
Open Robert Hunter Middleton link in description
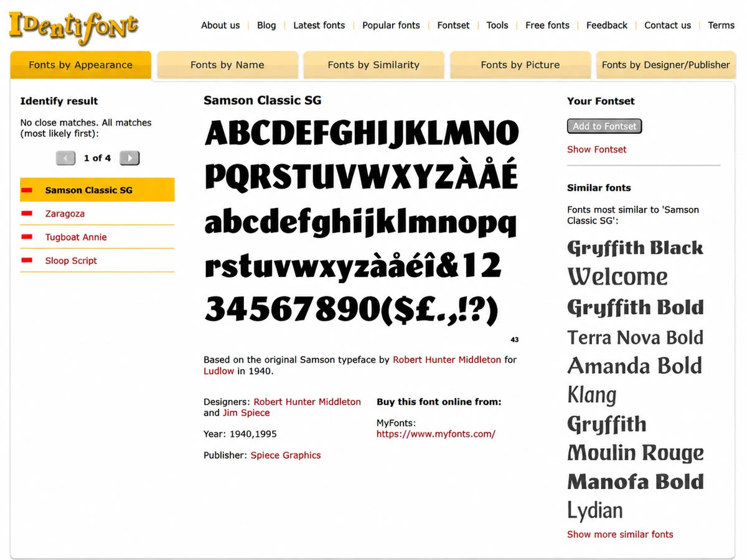click(447, 360)
